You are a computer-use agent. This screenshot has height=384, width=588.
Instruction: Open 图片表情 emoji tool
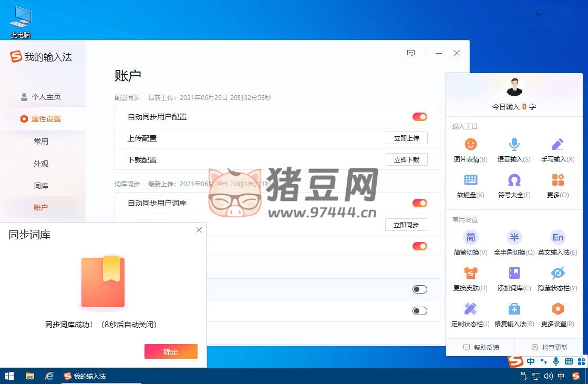coord(470,150)
